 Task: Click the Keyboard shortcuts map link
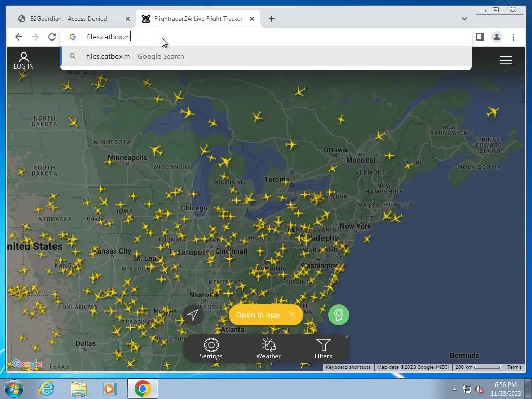348,367
